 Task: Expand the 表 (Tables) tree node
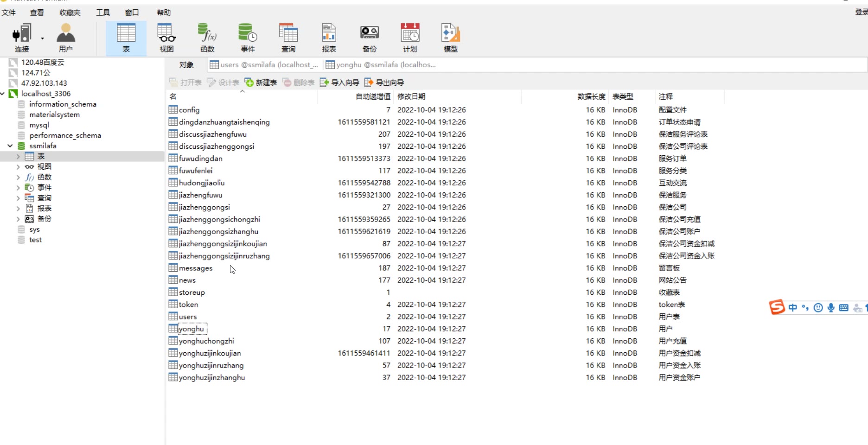tap(18, 156)
